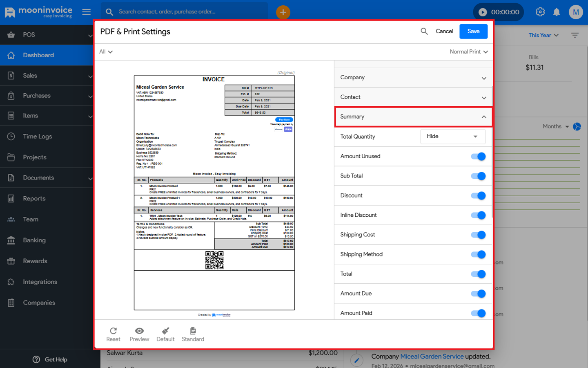Turn off the Inline Discount toggle
The image size is (588, 368).
(x=478, y=215)
